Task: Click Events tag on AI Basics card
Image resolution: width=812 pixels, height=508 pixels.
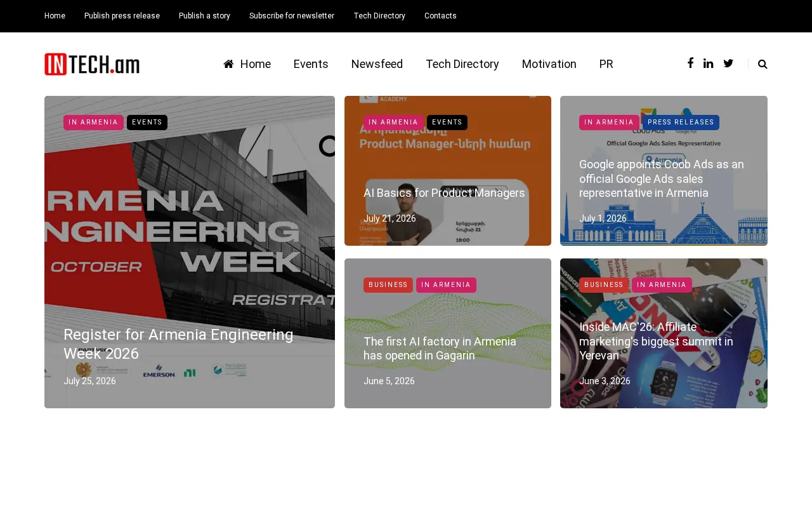Action: pyautogui.click(x=447, y=123)
